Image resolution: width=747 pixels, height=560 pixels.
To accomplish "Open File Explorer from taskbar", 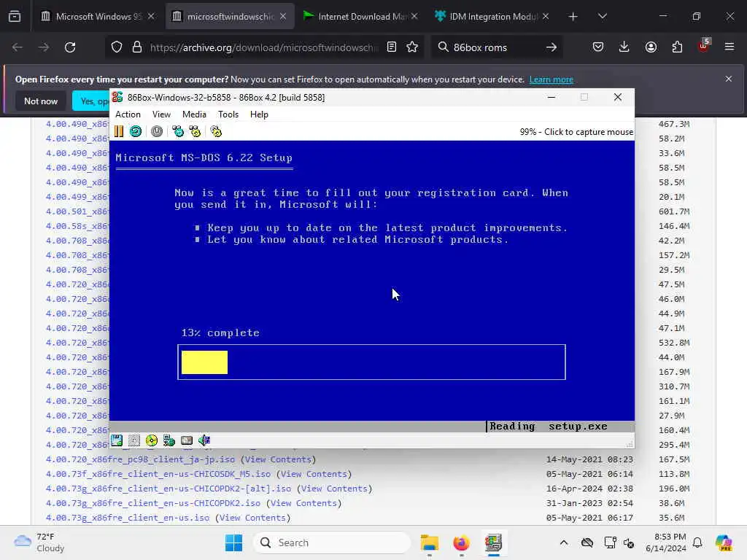I will [x=430, y=542].
